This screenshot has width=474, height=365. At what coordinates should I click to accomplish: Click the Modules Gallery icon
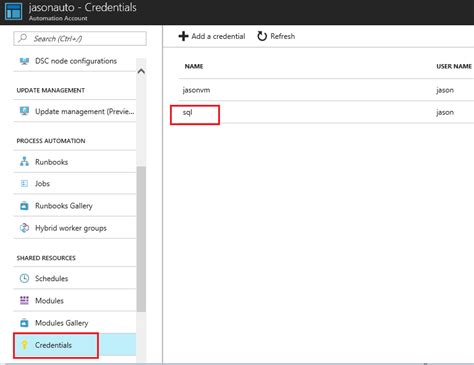click(24, 323)
